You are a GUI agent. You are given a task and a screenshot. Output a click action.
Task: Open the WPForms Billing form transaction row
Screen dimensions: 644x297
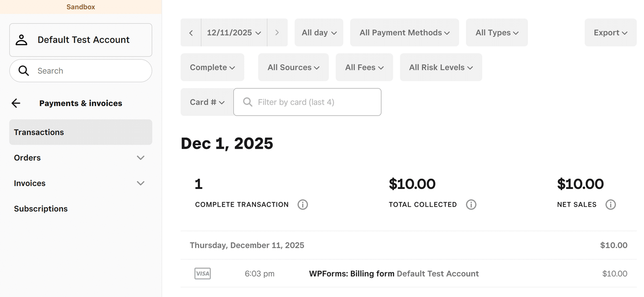click(393, 274)
